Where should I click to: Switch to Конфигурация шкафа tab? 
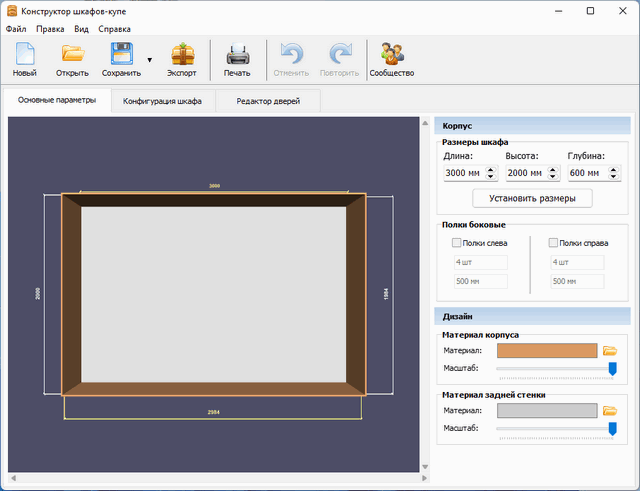click(162, 101)
